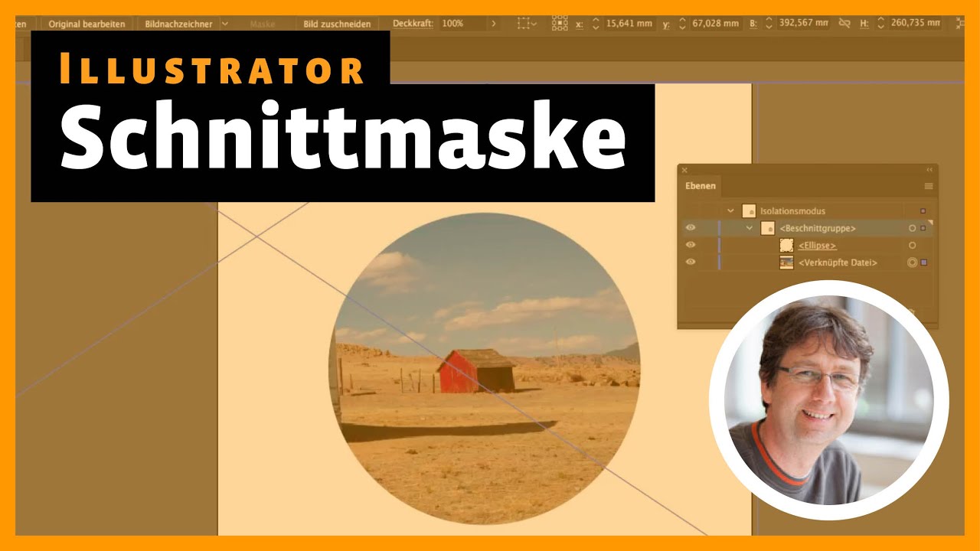980x551 pixels.
Task: Select the <Beschnittgruppe> row text
Action: pos(818,228)
